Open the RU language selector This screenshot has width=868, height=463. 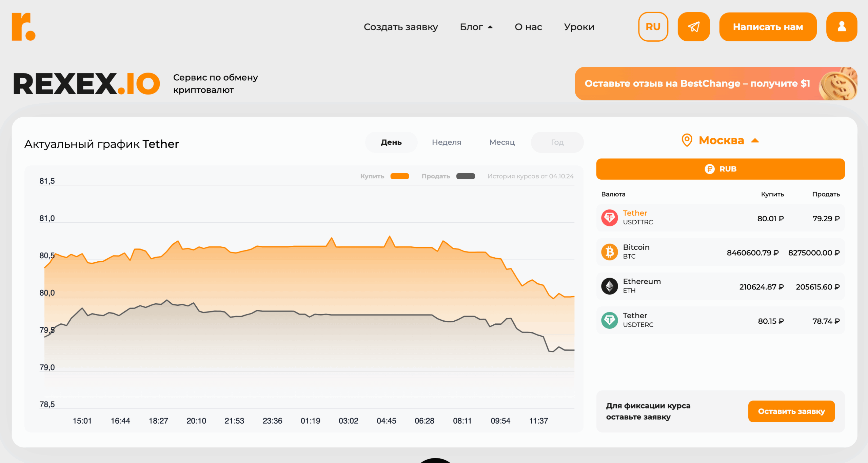pyautogui.click(x=653, y=27)
